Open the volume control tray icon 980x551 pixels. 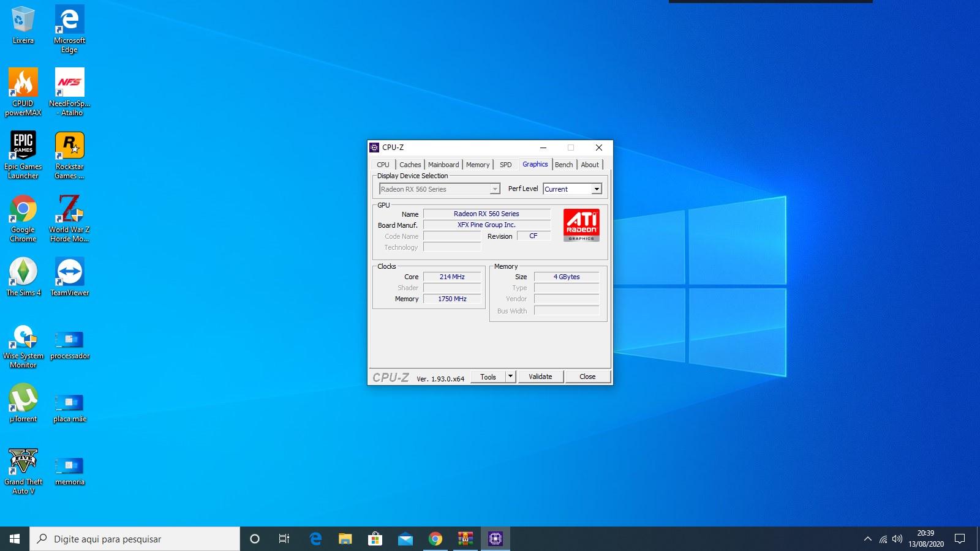coord(897,539)
